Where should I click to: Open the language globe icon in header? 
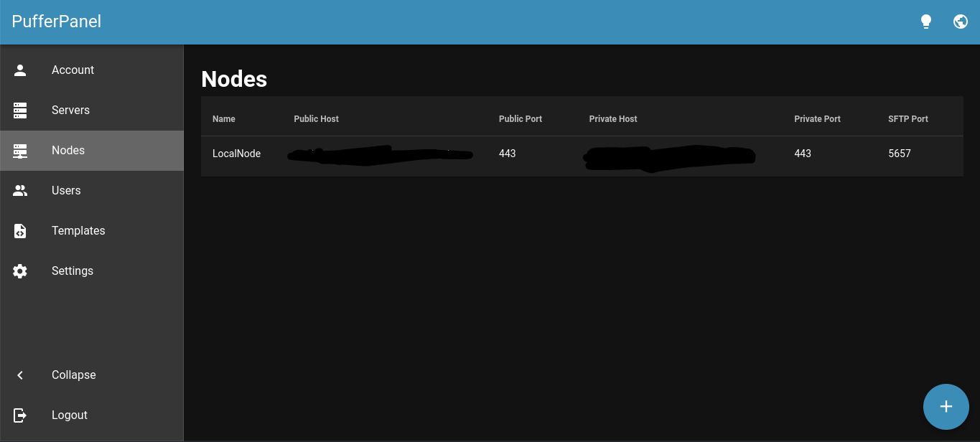[x=960, y=21]
